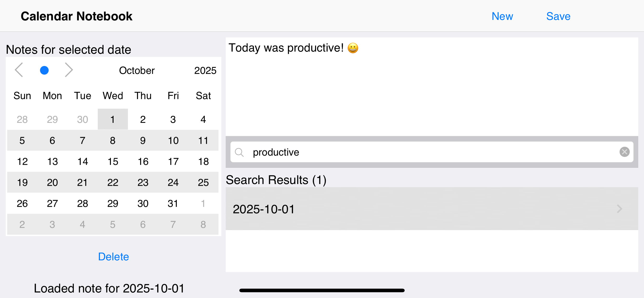Delete the loaded note

coord(114,256)
